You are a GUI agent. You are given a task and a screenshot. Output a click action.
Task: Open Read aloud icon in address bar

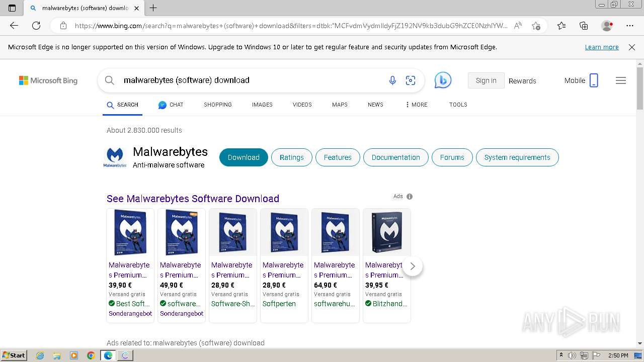[x=518, y=25]
